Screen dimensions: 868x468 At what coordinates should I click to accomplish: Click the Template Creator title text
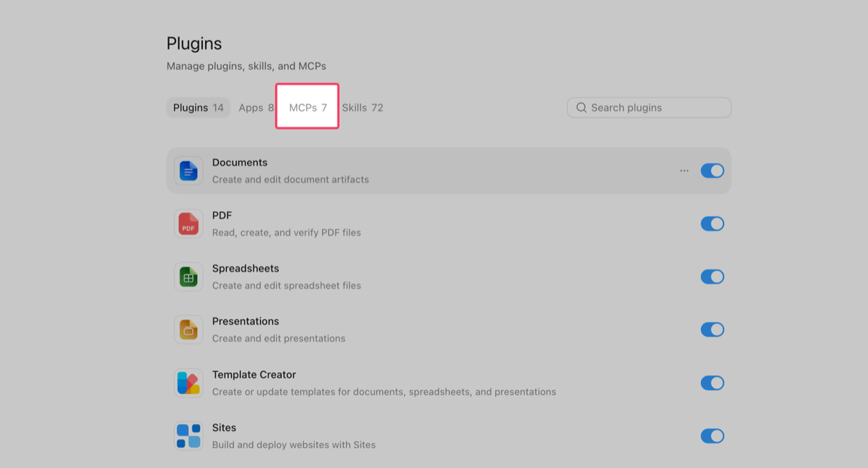point(254,374)
